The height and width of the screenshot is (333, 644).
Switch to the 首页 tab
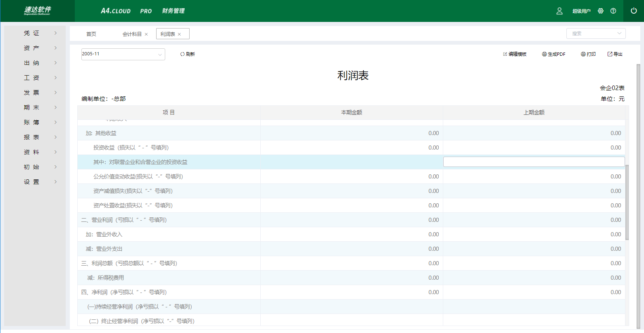click(91, 34)
